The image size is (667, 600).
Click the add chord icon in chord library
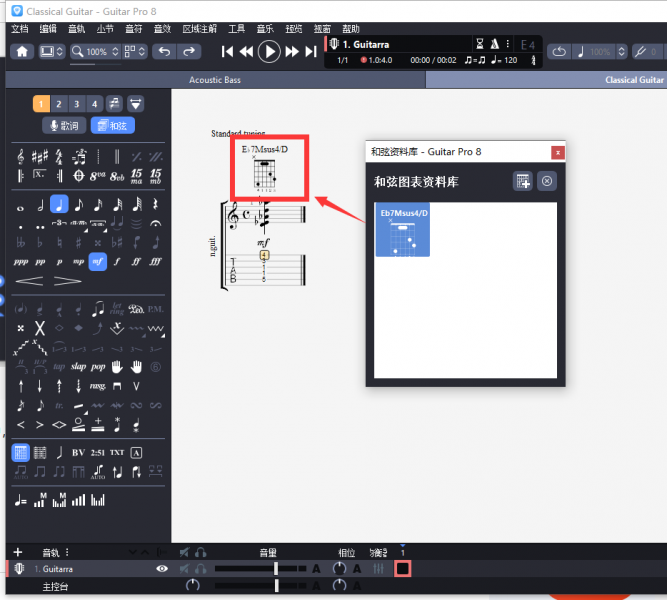point(522,181)
